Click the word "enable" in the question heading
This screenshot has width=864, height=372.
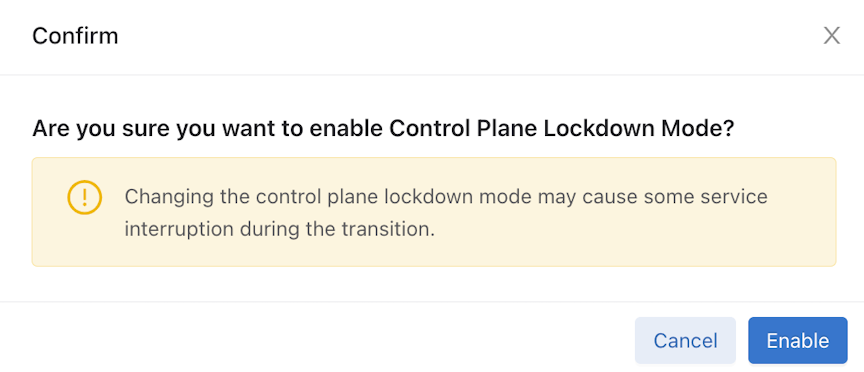tap(349, 128)
